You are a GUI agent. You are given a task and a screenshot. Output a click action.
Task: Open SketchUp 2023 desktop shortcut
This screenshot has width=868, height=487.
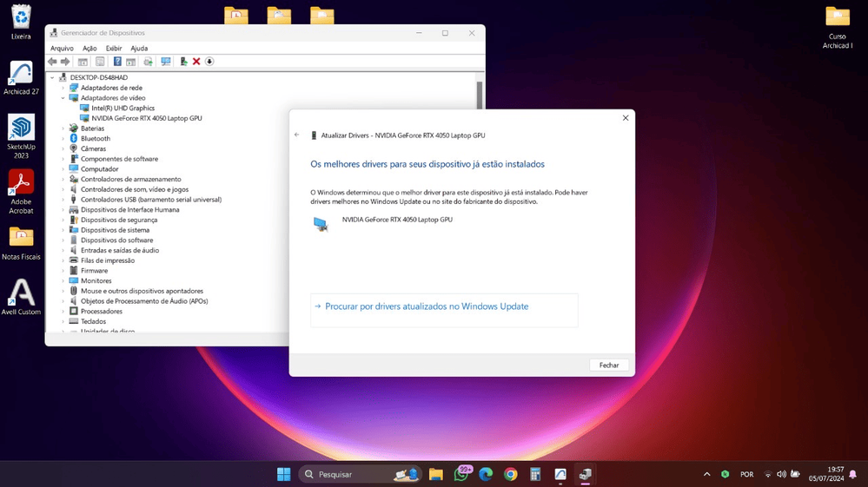tap(21, 136)
